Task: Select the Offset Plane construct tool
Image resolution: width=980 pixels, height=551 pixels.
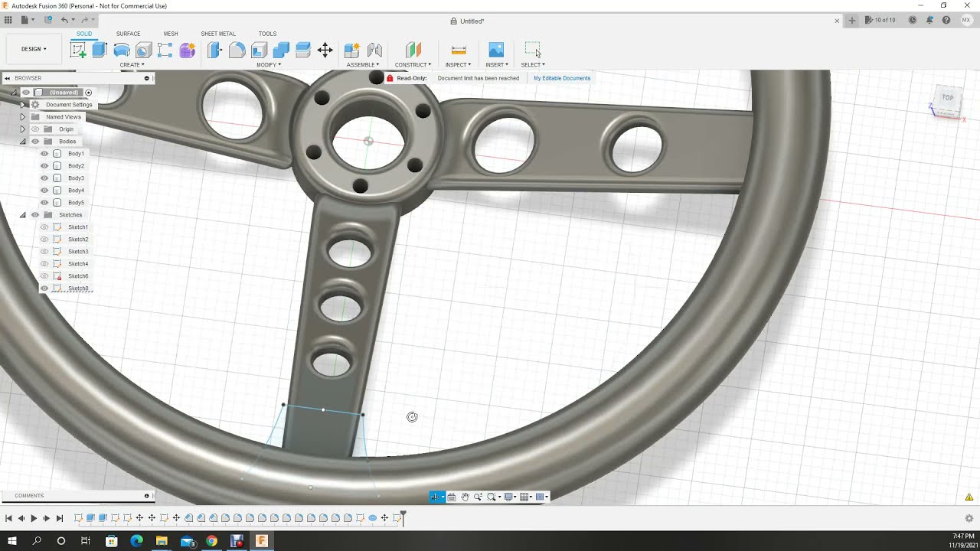Action: tap(413, 50)
